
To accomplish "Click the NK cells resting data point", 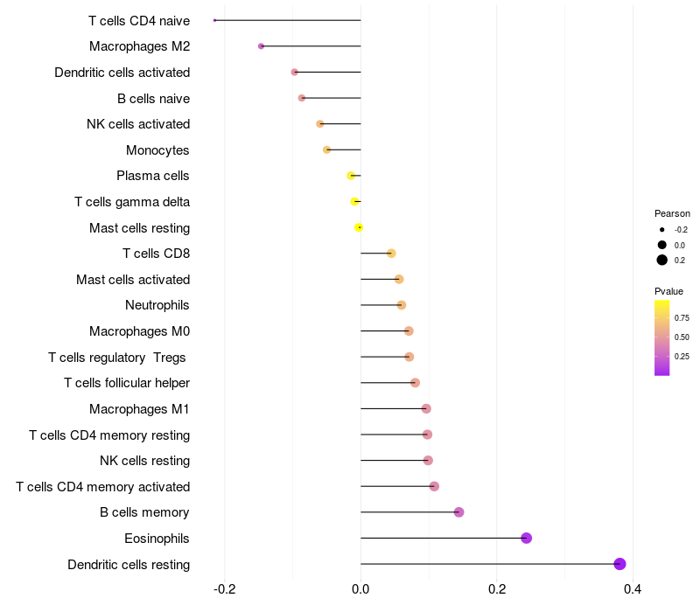I will click(428, 461).
